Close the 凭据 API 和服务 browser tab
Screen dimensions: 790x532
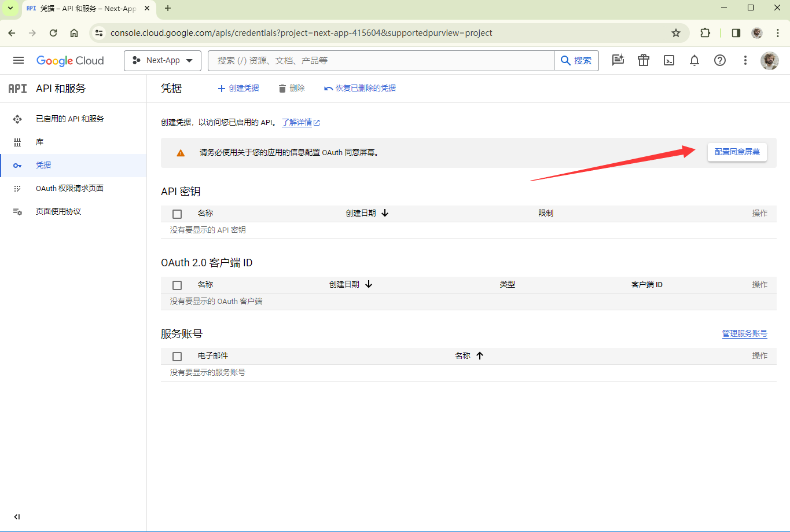tap(148, 9)
